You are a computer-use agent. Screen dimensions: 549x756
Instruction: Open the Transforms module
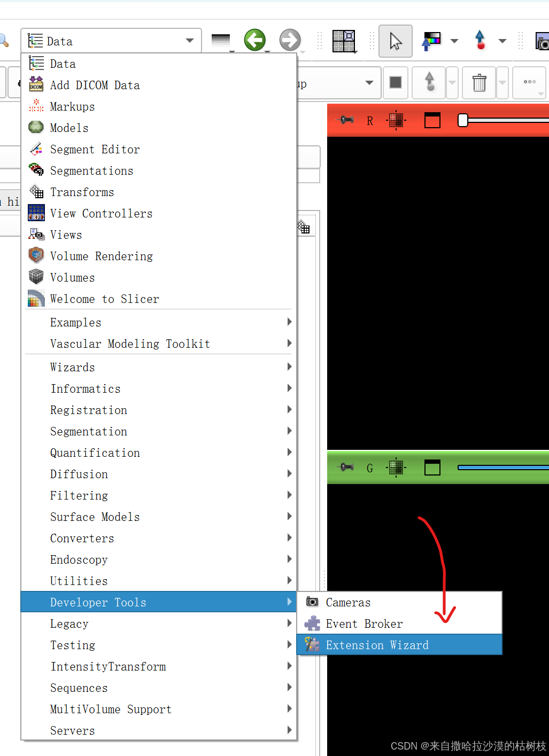[159, 192]
